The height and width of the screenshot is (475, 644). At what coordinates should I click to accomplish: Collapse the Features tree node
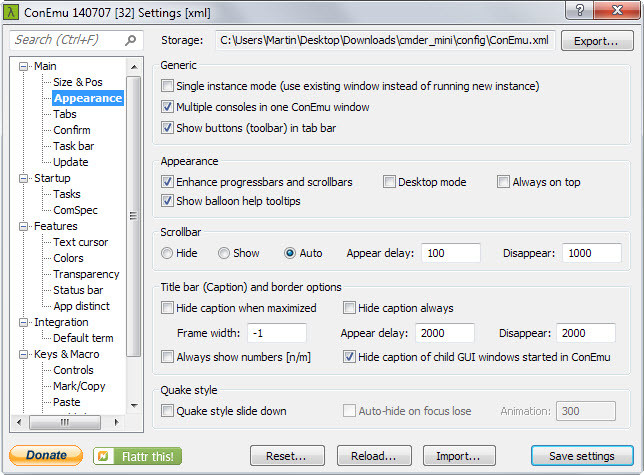(x=24, y=226)
